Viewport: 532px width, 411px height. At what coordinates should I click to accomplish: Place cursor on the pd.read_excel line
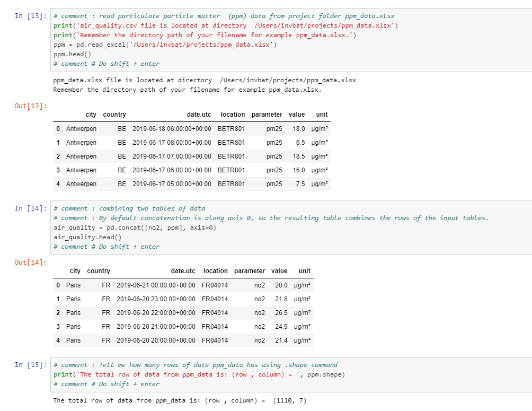(165, 45)
